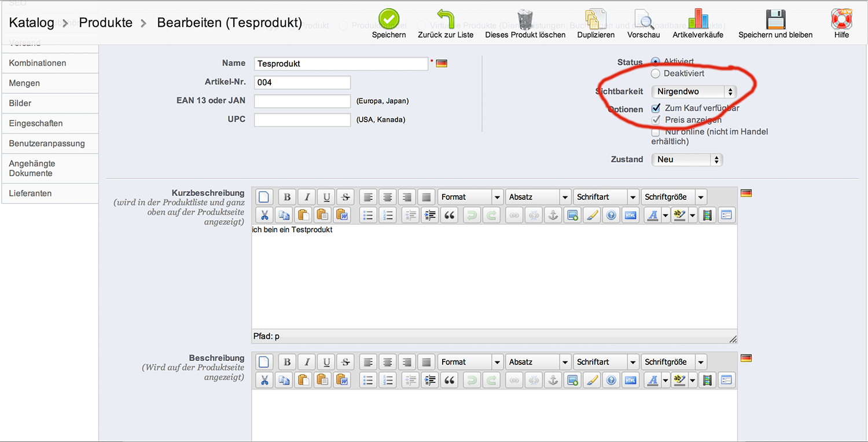The image size is (868, 442).
Task: Open the Angehängte Dokumente tab
Action: [50, 169]
